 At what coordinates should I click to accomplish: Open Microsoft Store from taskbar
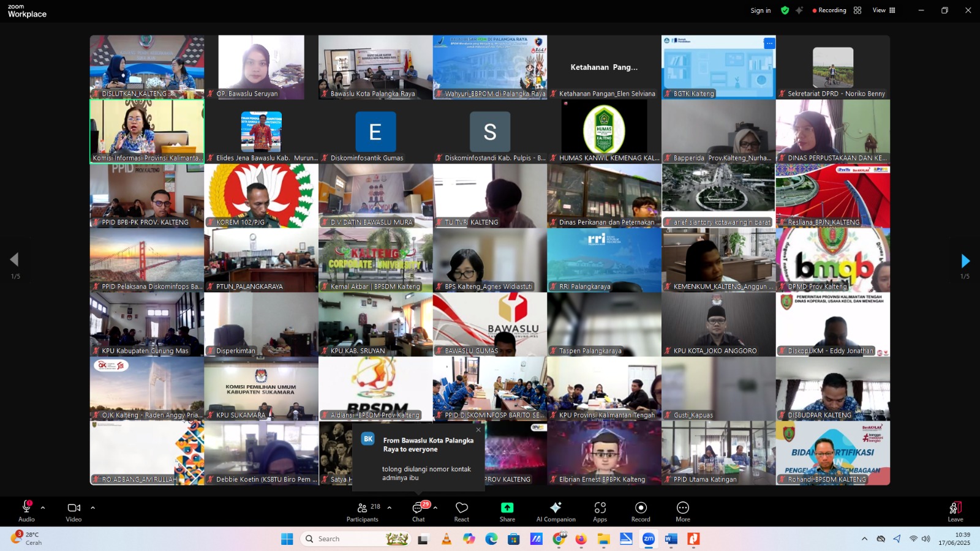pyautogui.click(x=514, y=539)
